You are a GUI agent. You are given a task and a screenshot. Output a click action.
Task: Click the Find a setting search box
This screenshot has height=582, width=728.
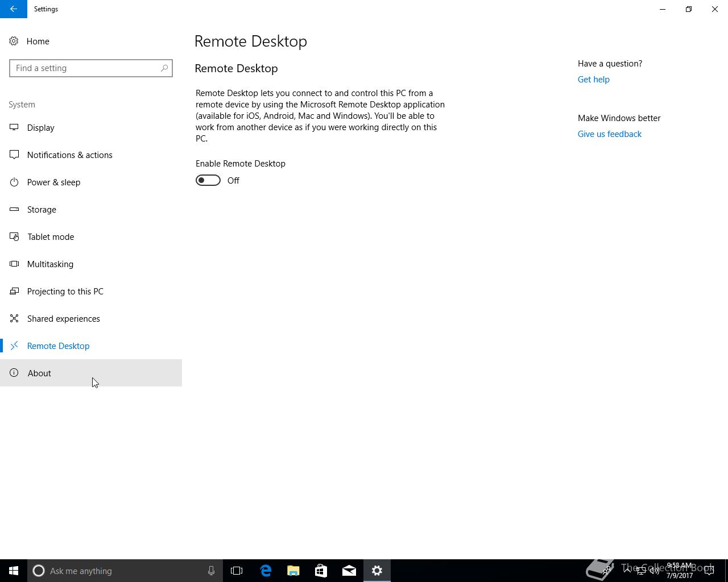pos(91,68)
